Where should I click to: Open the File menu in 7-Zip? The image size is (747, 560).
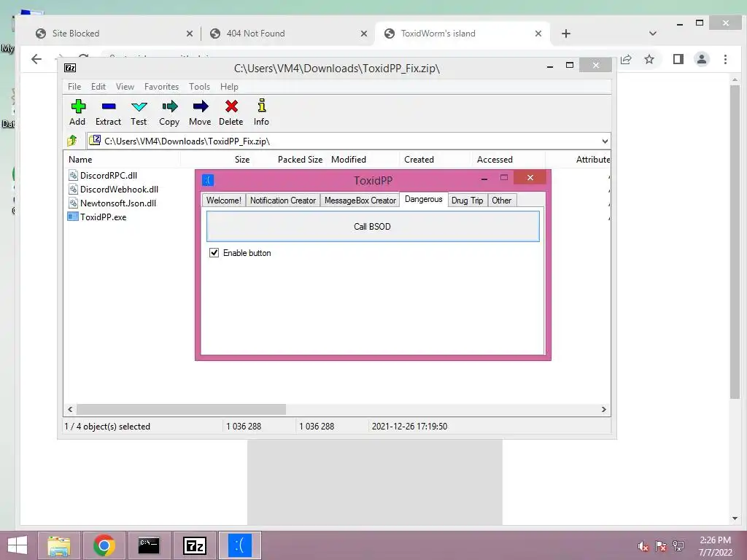tap(74, 87)
